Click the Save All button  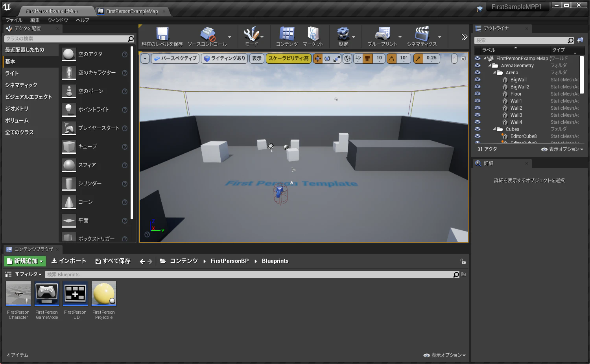tap(113, 261)
